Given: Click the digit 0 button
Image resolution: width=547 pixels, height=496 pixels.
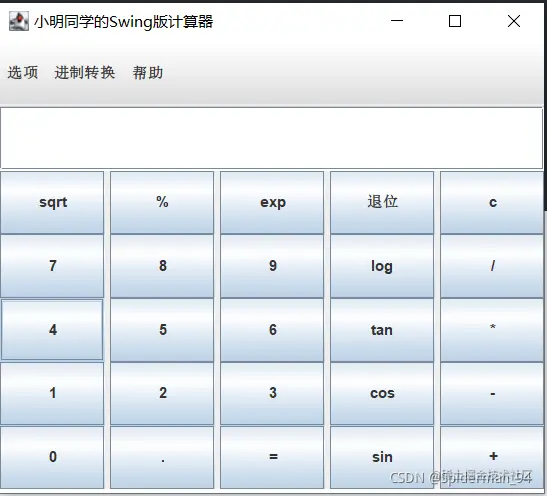Looking at the screenshot, I should [x=52, y=457].
